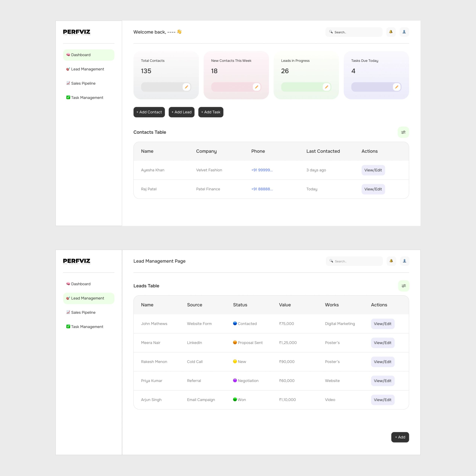Open Raj Patel's phone number link
The image size is (476, 476).
coord(262,189)
